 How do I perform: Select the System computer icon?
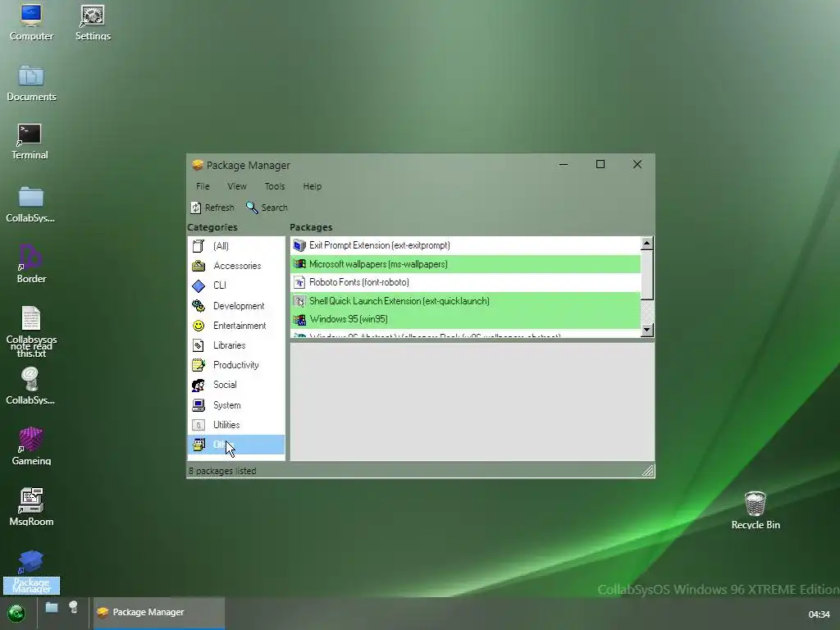[199, 405]
